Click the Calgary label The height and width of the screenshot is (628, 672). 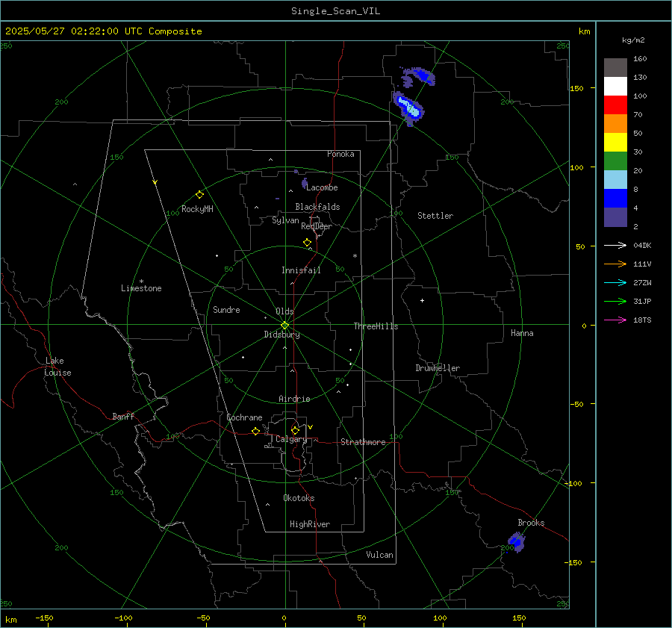point(291,439)
